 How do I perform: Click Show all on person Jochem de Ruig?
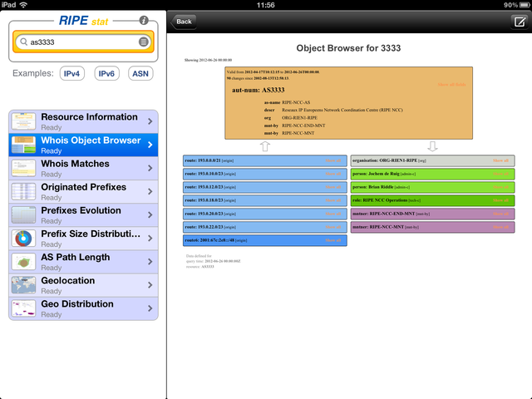tap(500, 174)
